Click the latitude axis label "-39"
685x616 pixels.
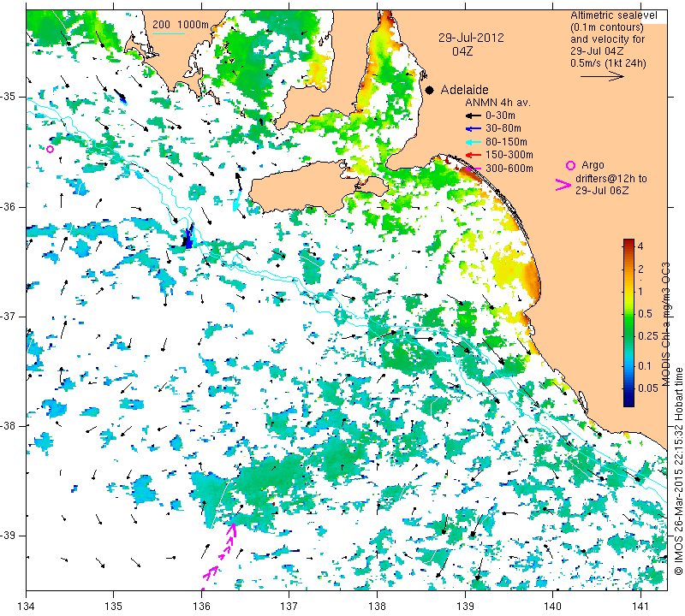click(x=9, y=536)
